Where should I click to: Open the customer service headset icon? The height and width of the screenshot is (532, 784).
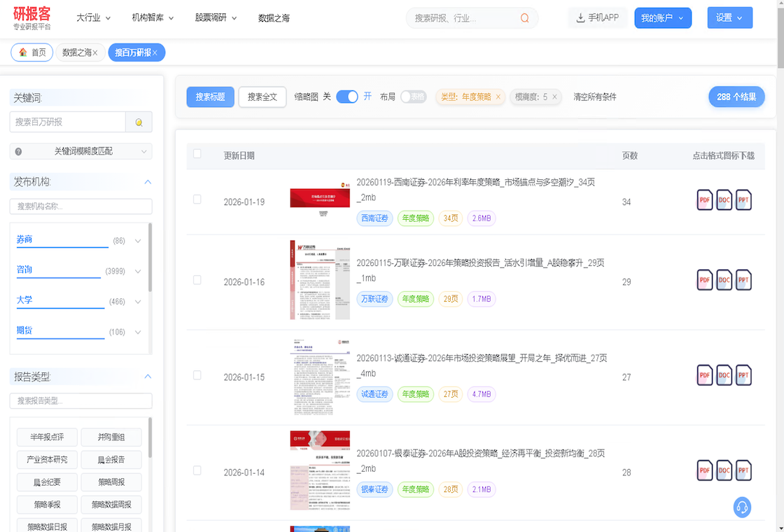[x=742, y=507]
